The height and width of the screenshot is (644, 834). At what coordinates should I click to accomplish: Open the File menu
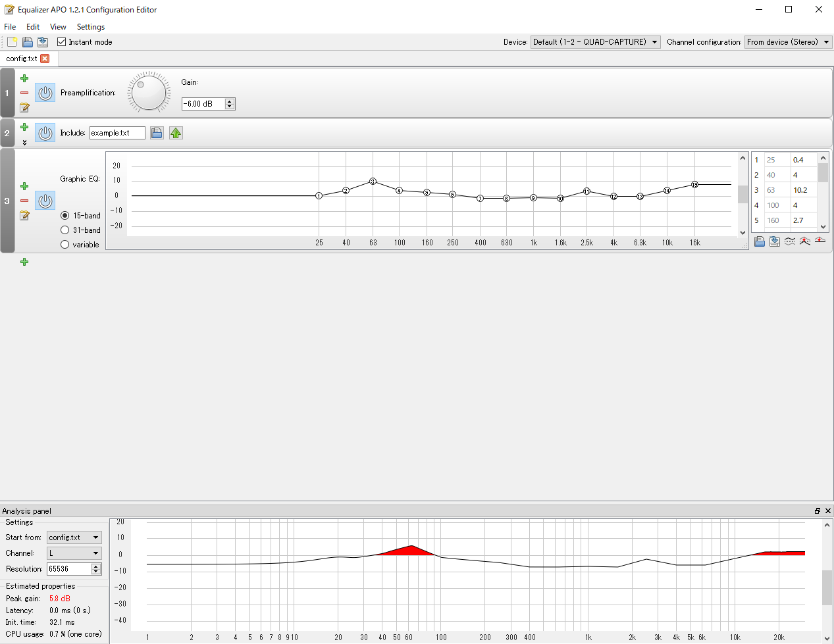tap(10, 27)
